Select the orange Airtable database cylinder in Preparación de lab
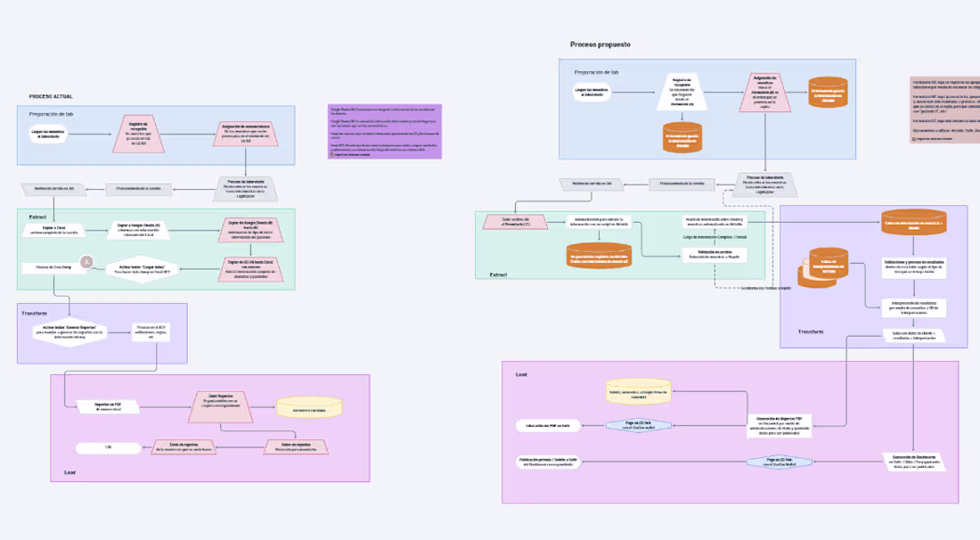 coord(827,90)
